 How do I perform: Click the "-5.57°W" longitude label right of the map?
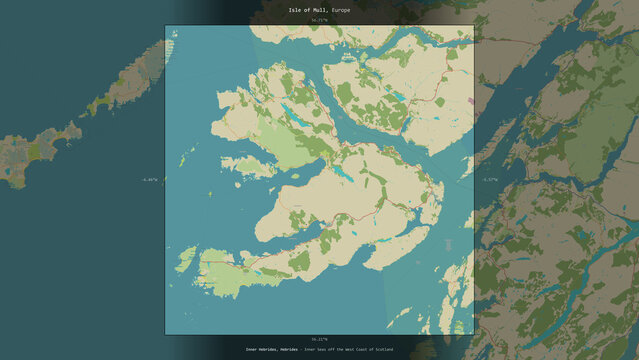pos(489,180)
